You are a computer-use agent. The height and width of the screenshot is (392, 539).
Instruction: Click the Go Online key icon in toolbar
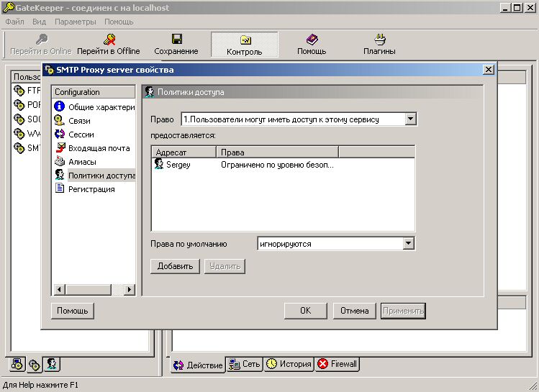point(42,39)
